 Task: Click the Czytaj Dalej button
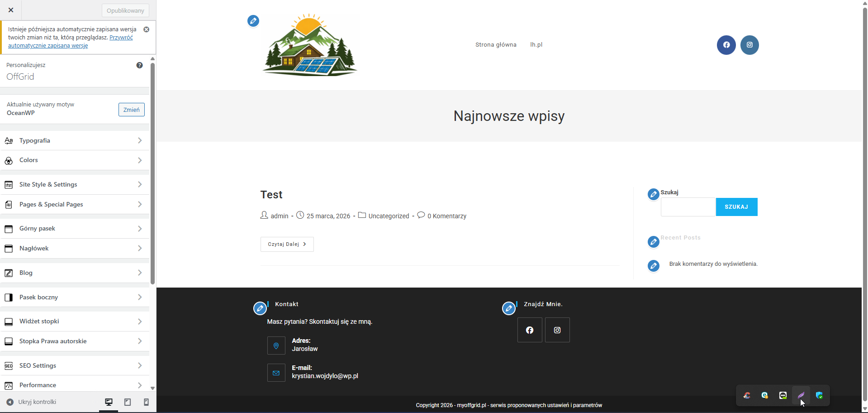[x=287, y=244]
